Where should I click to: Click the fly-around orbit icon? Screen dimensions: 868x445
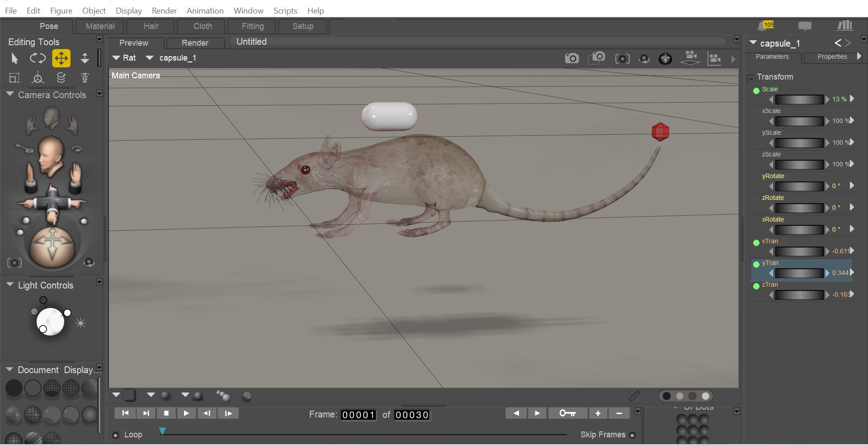pyautogui.click(x=644, y=59)
